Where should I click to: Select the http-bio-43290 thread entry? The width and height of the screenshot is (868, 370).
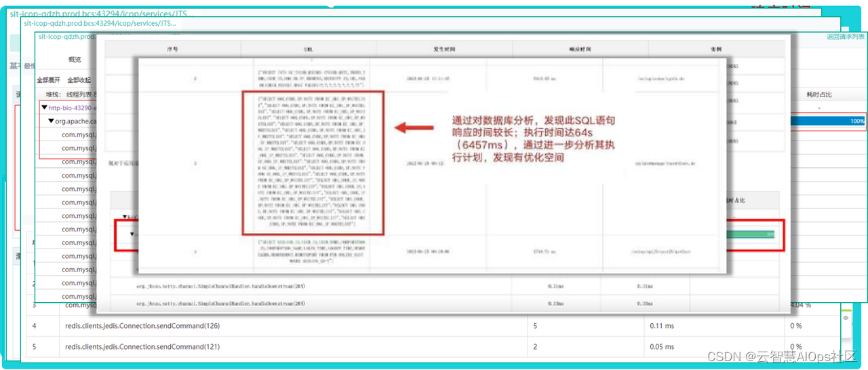73,107
